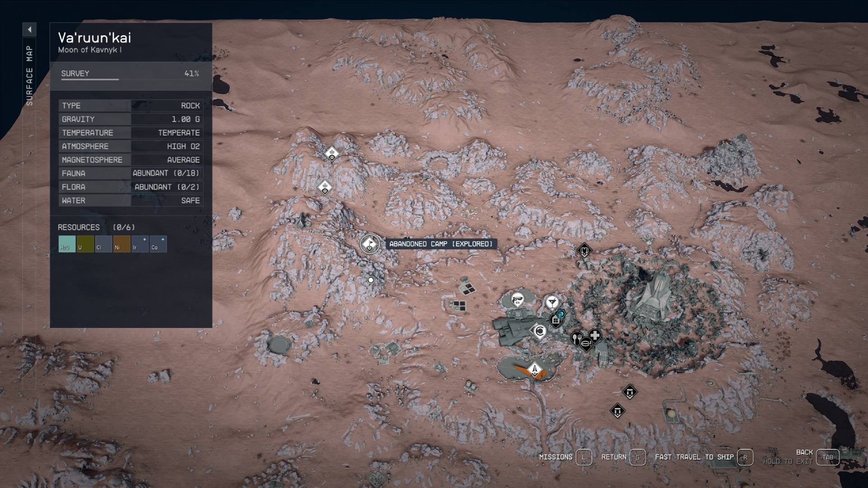The width and height of the screenshot is (868, 488).
Task: Expand the Fauna entry (0/18)
Action: coord(128,173)
